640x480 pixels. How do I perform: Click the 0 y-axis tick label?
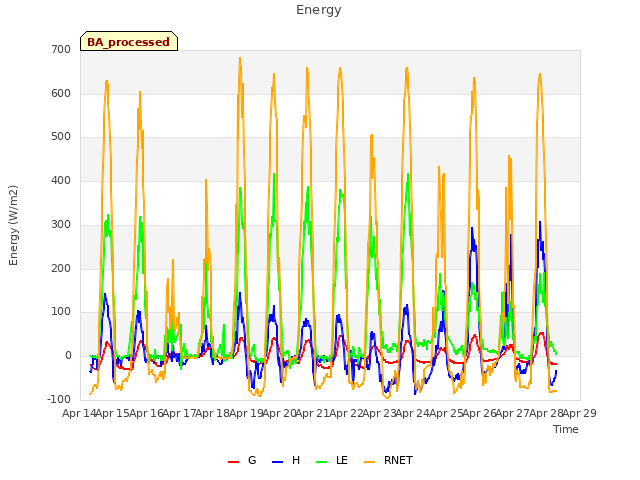(68, 356)
